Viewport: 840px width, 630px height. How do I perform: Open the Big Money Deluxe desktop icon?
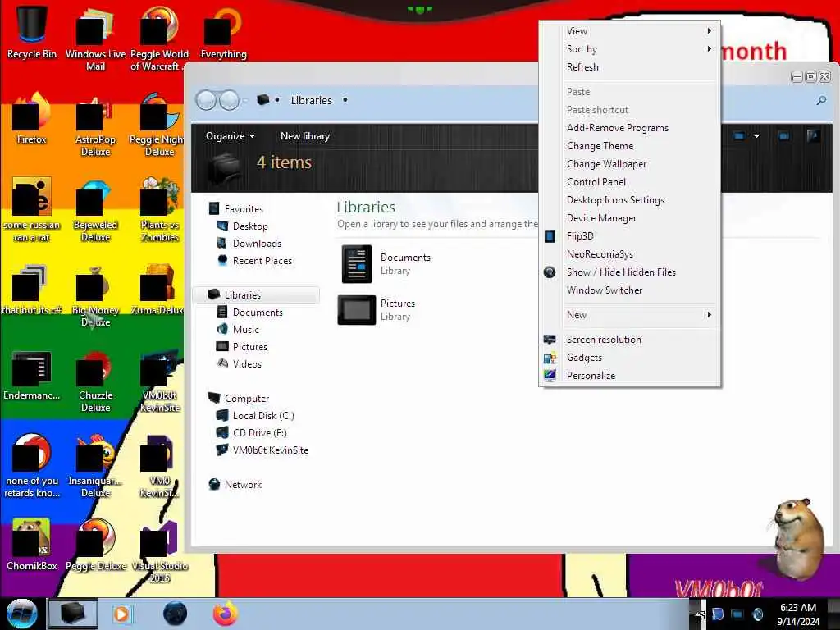coord(95,295)
